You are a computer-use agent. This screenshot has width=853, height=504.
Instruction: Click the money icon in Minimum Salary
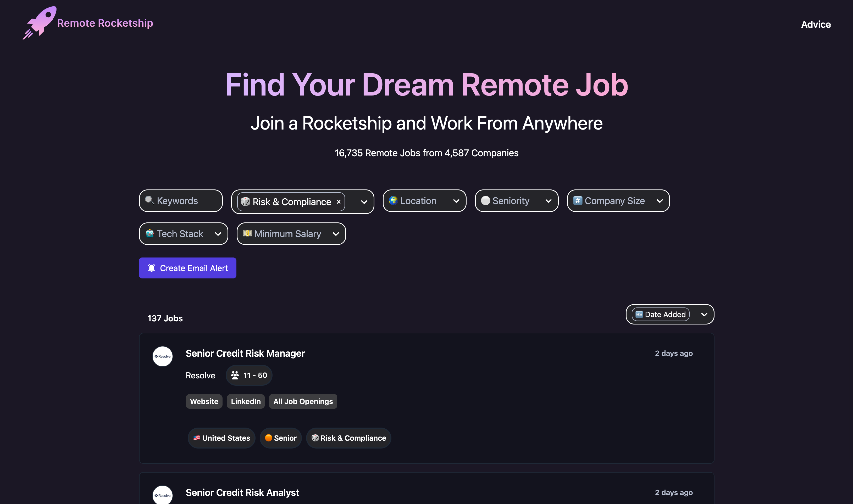pos(247,233)
